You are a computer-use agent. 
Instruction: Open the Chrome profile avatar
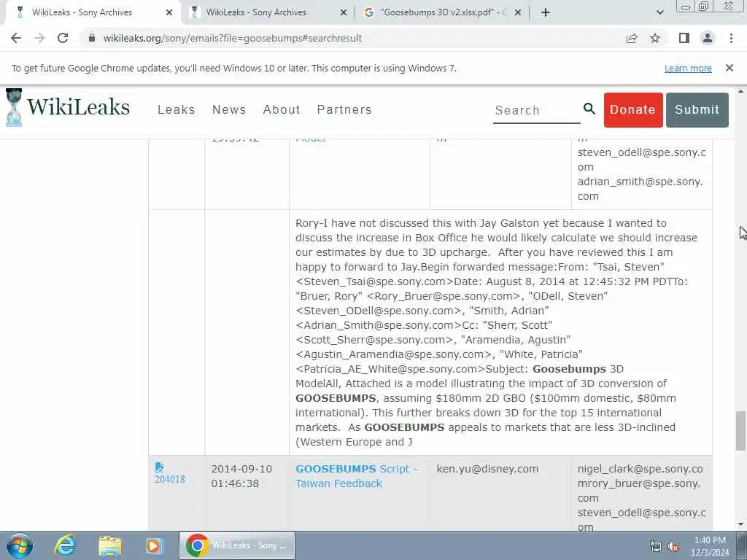pos(708,38)
